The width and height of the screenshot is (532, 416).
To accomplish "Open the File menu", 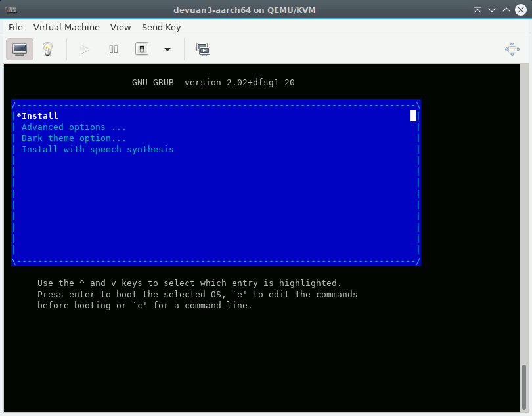I will point(16,27).
